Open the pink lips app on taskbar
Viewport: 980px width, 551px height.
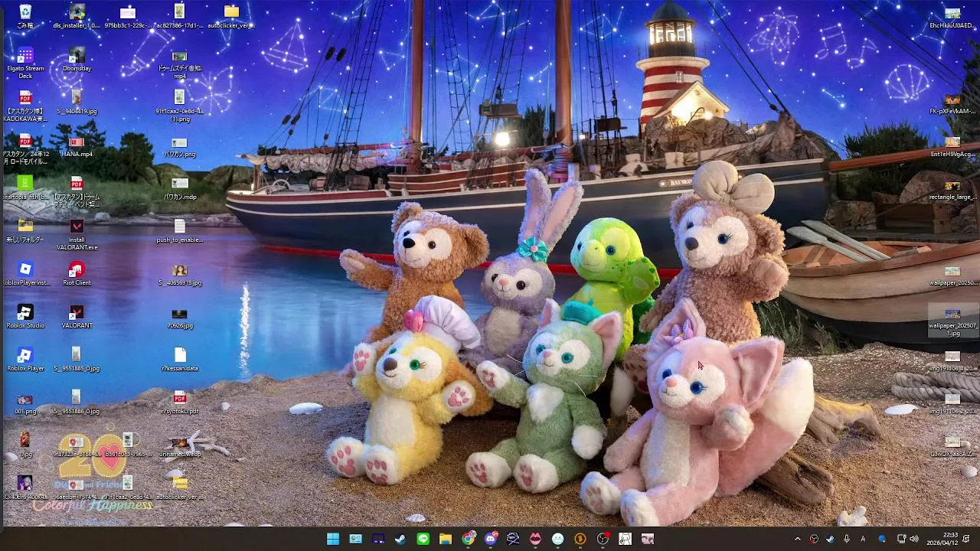point(535,539)
